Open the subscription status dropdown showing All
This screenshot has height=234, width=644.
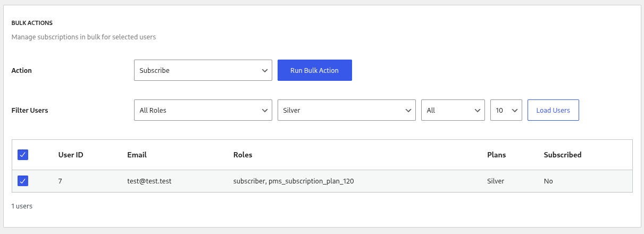[x=453, y=110]
